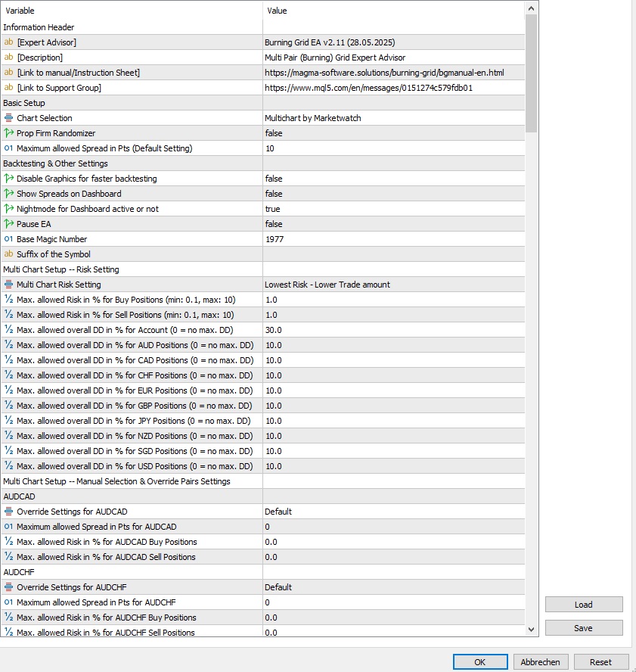Click the ½ icon beside Max. Risk for Buy Positions
The width and height of the screenshot is (636, 672).
point(8,300)
